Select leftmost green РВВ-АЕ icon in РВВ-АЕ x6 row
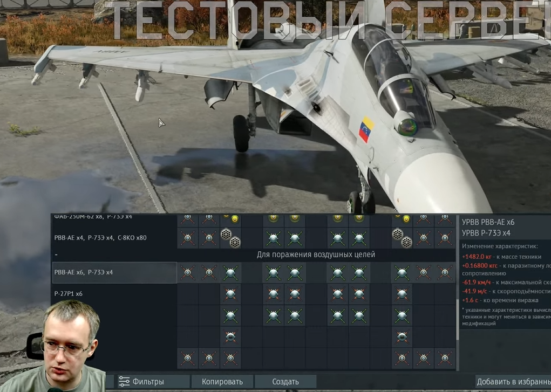The height and width of the screenshot is (392, 551). [230, 272]
